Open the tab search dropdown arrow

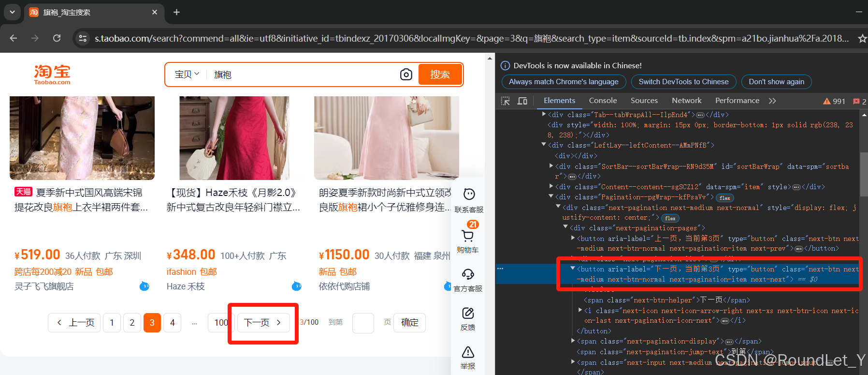(12, 12)
